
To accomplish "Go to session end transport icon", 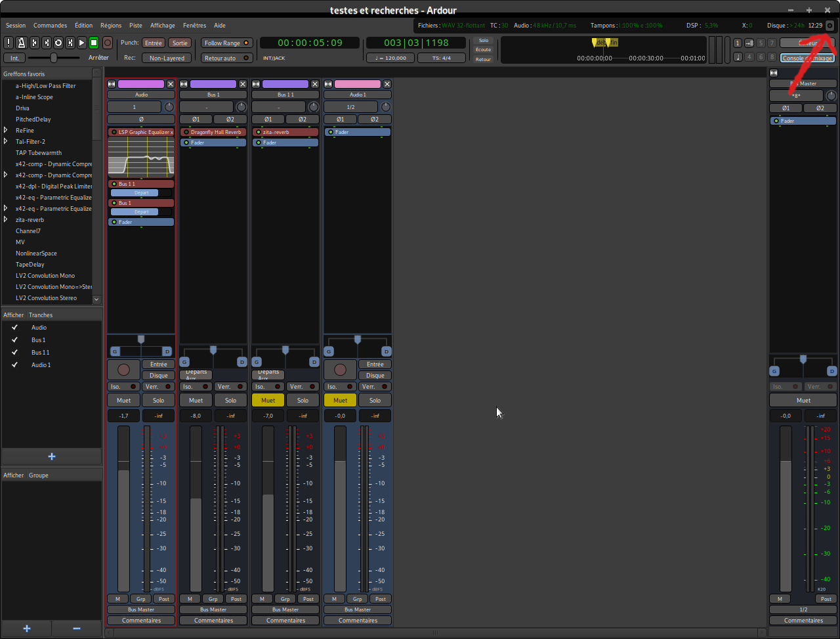I will 46,43.
